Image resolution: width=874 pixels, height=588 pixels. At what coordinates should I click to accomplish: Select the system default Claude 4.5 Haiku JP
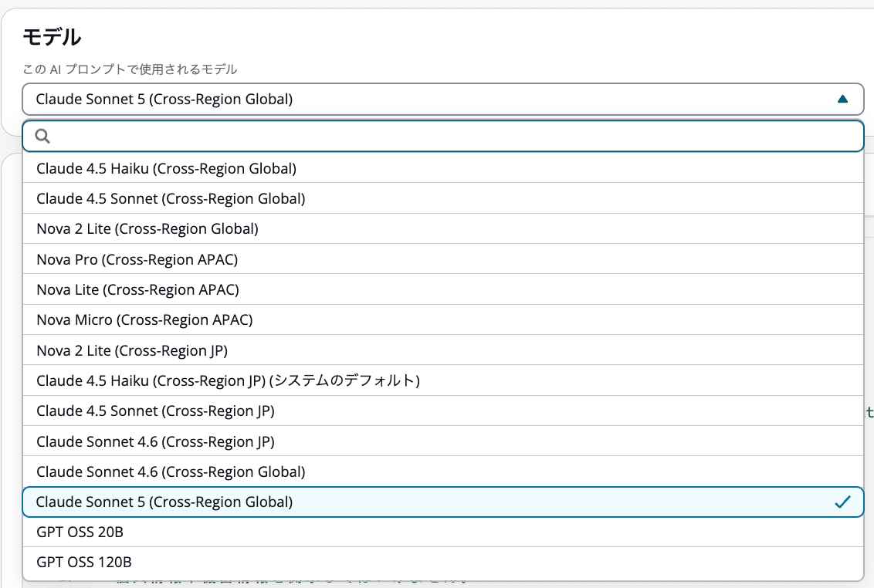click(443, 380)
